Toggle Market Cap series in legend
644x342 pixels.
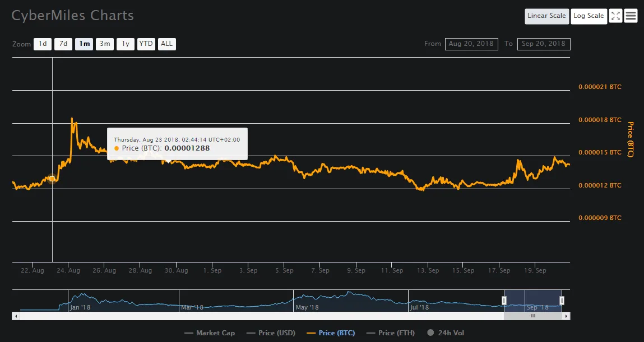pos(210,333)
